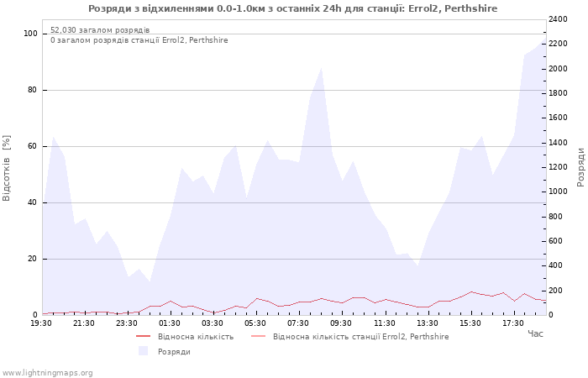Click the lavender Розряди legend swatch
588x378 pixels.
144,351
